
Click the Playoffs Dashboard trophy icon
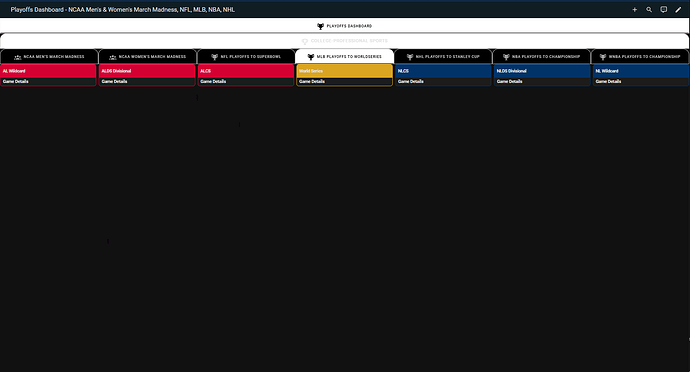[320, 26]
